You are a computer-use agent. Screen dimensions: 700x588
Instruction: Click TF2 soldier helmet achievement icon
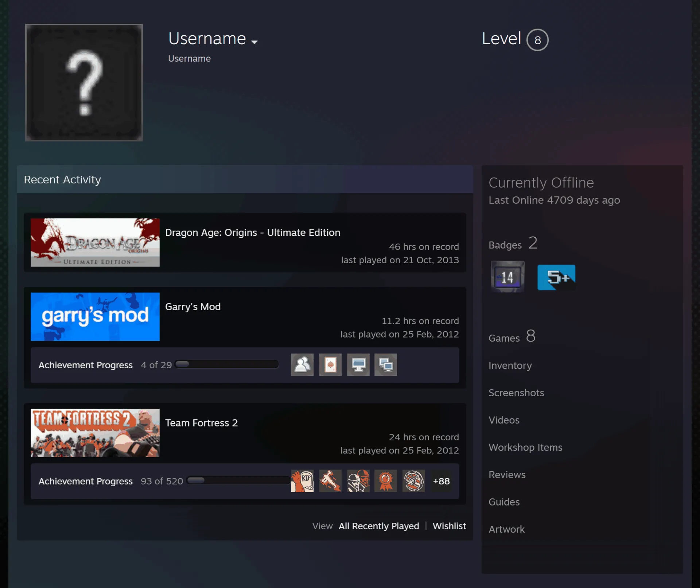point(358,481)
